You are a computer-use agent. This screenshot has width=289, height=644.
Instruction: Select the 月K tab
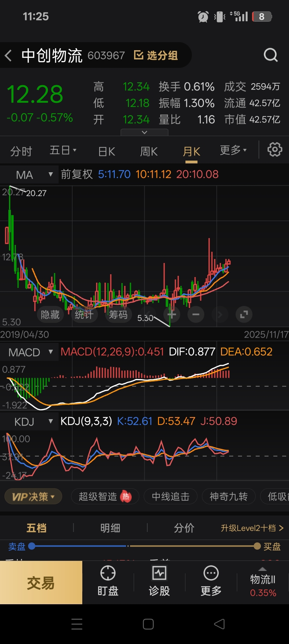191,152
